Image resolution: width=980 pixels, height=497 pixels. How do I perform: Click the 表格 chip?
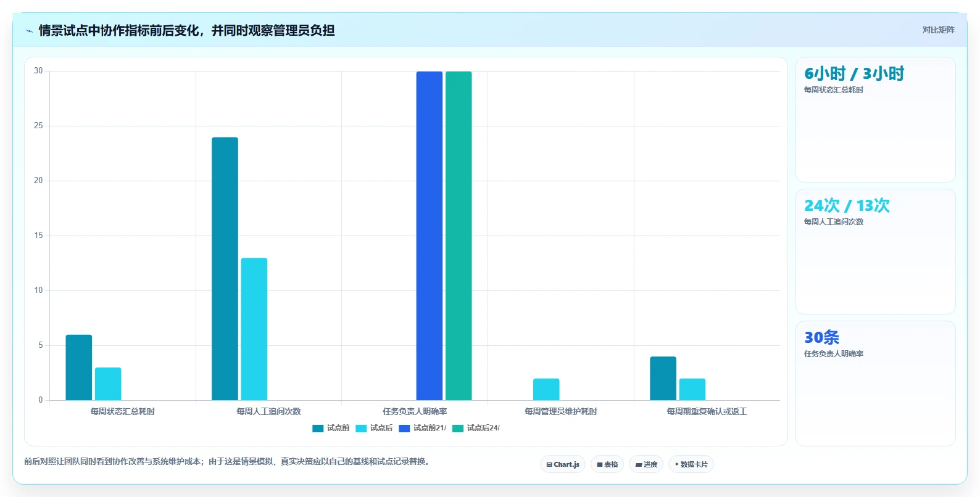tap(607, 464)
